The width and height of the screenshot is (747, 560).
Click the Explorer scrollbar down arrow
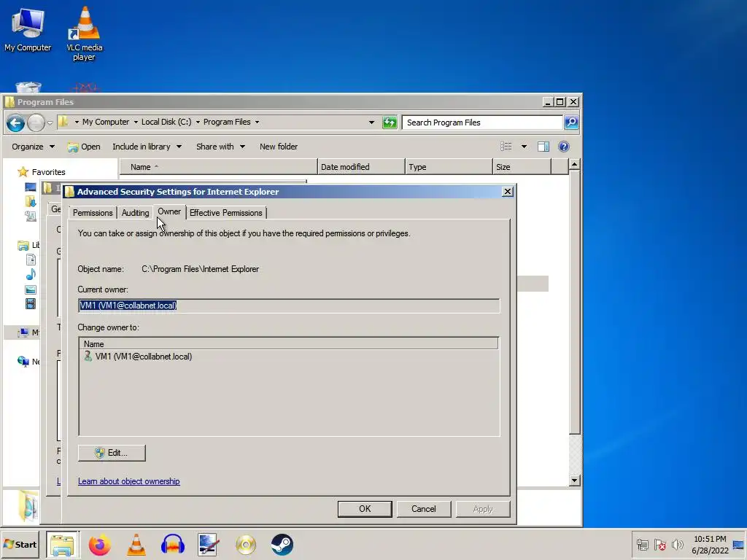[x=575, y=481]
